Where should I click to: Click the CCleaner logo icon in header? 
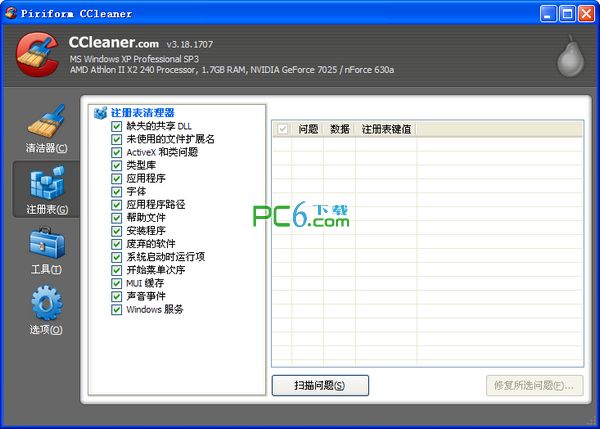click(x=37, y=54)
